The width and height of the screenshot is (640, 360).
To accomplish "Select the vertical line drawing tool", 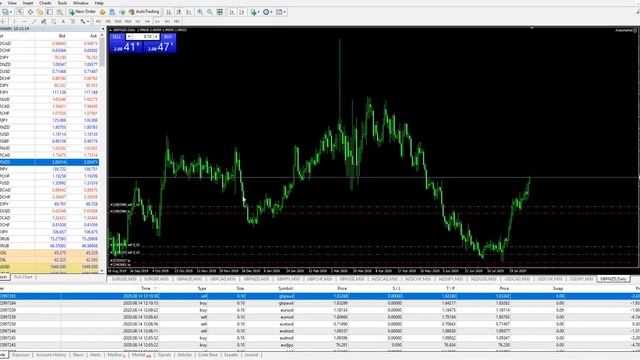I will [14, 21].
